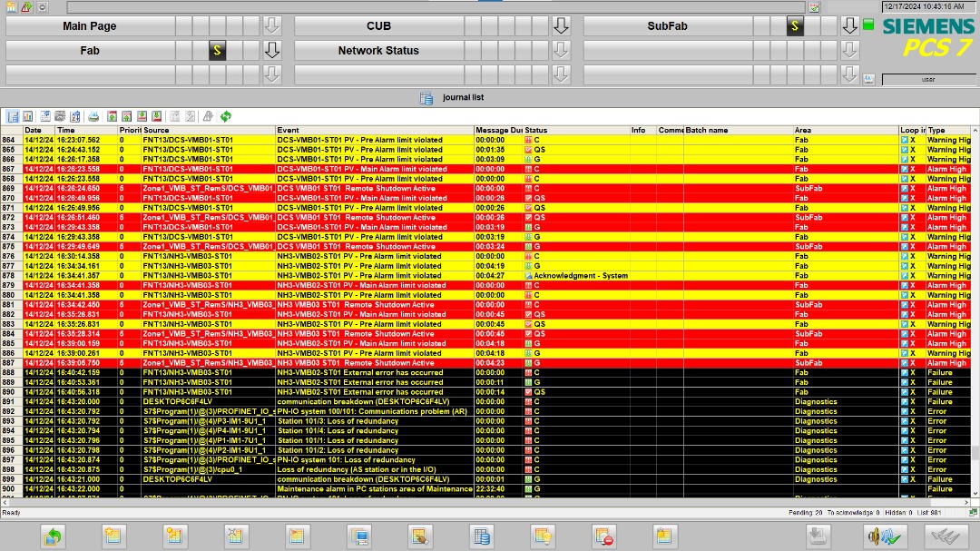Viewport: 980px width, 551px height.
Task: Sort by the Status column header
Action: tap(576, 130)
